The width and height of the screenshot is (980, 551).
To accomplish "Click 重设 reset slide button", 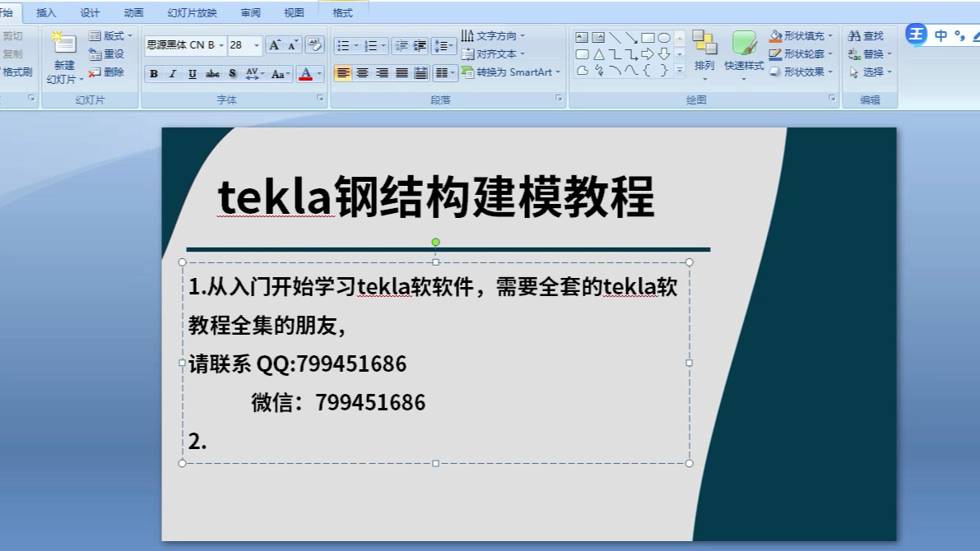I will (x=107, y=54).
